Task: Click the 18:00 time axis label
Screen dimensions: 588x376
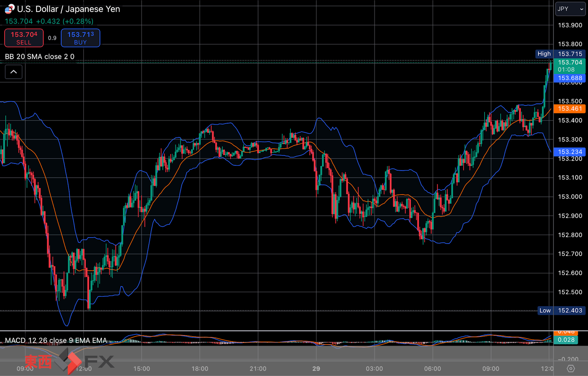Action: click(200, 368)
